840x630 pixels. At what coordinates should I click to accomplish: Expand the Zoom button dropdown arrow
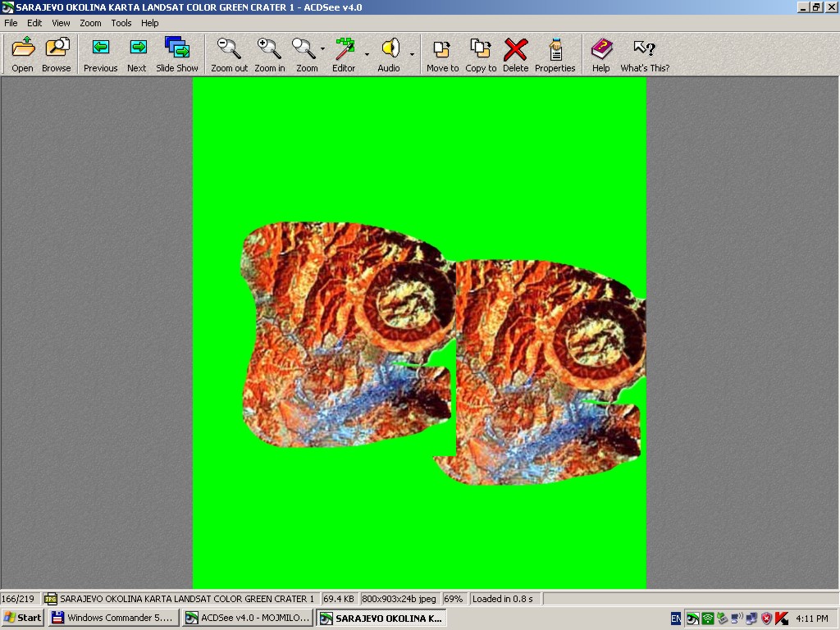322,49
